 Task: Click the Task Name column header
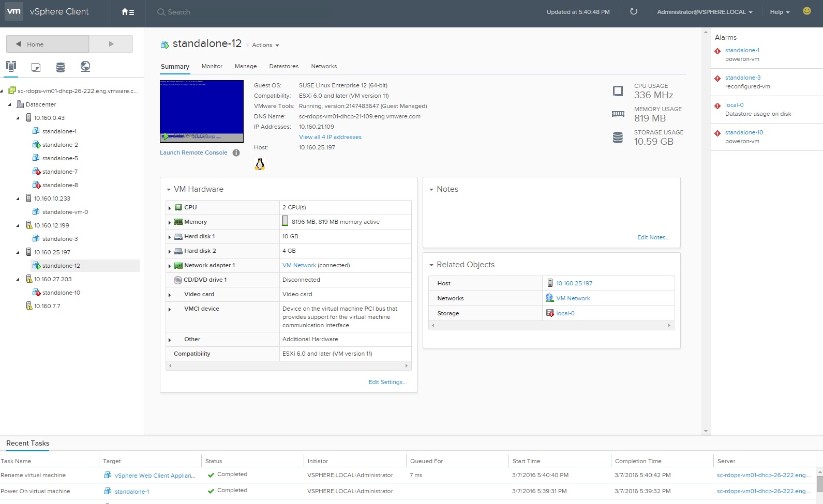click(x=16, y=461)
